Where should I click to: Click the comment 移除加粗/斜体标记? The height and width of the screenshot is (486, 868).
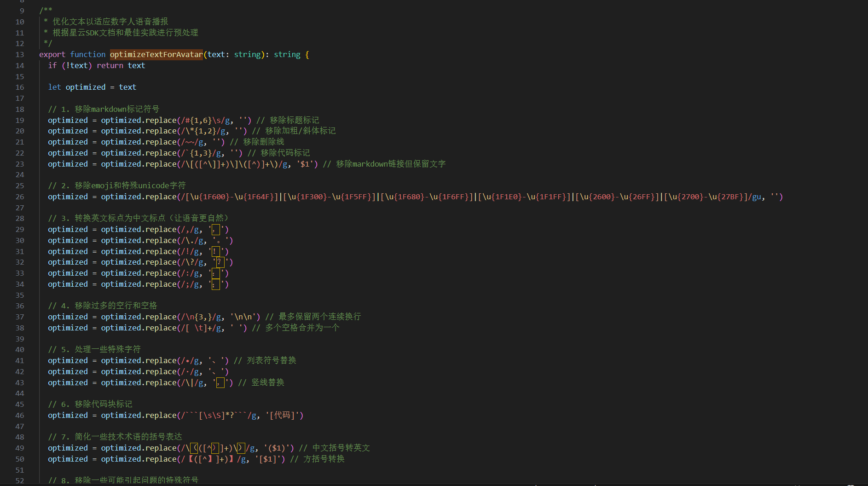(x=294, y=131)
